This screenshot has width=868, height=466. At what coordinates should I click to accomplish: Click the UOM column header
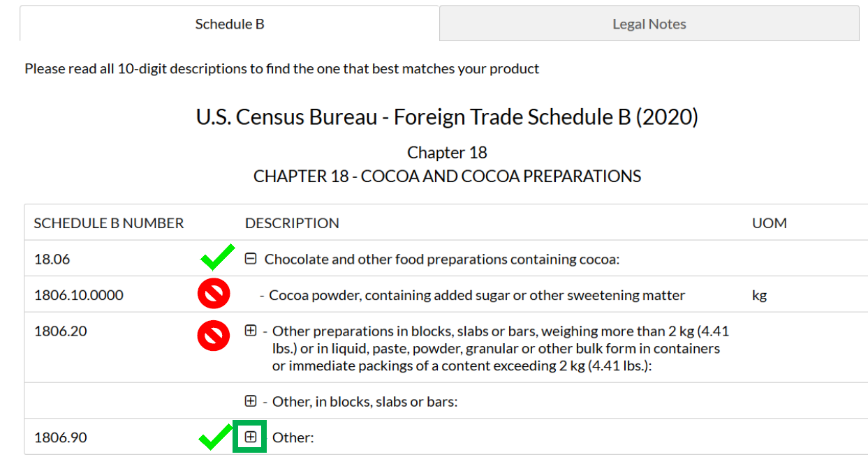pyautogui.click(x=770, y=223)
